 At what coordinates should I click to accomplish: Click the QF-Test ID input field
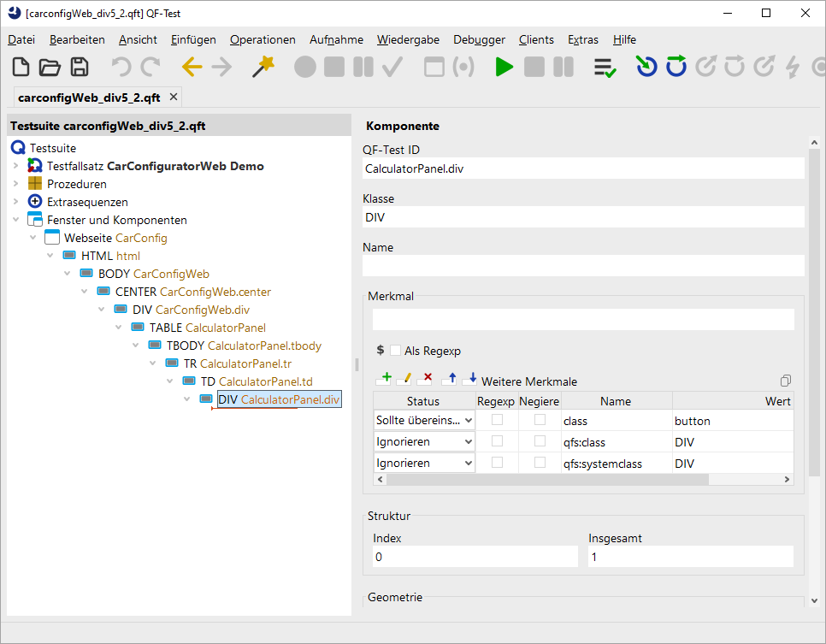(x=583, y=168)
